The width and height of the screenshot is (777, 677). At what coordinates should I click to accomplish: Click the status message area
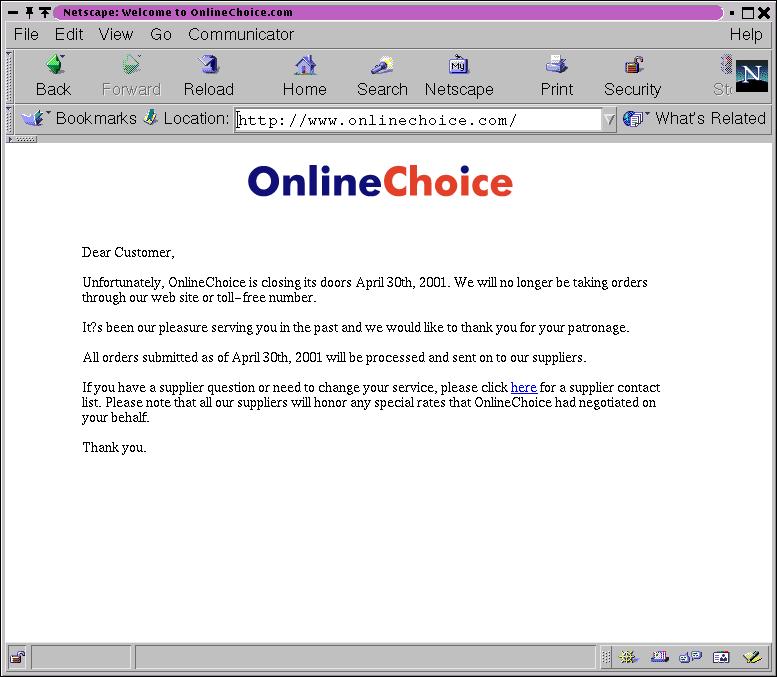click(365, 658)
